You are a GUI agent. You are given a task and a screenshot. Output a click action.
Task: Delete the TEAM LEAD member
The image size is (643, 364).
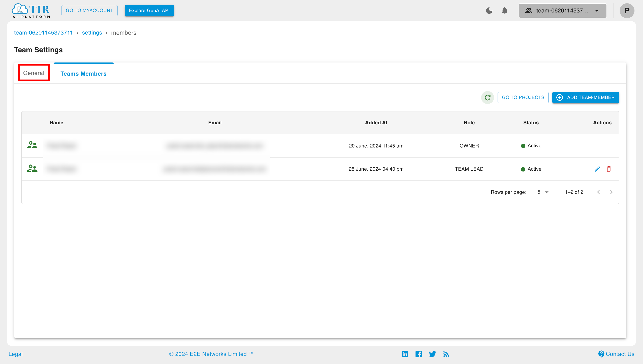coord(608,169)
